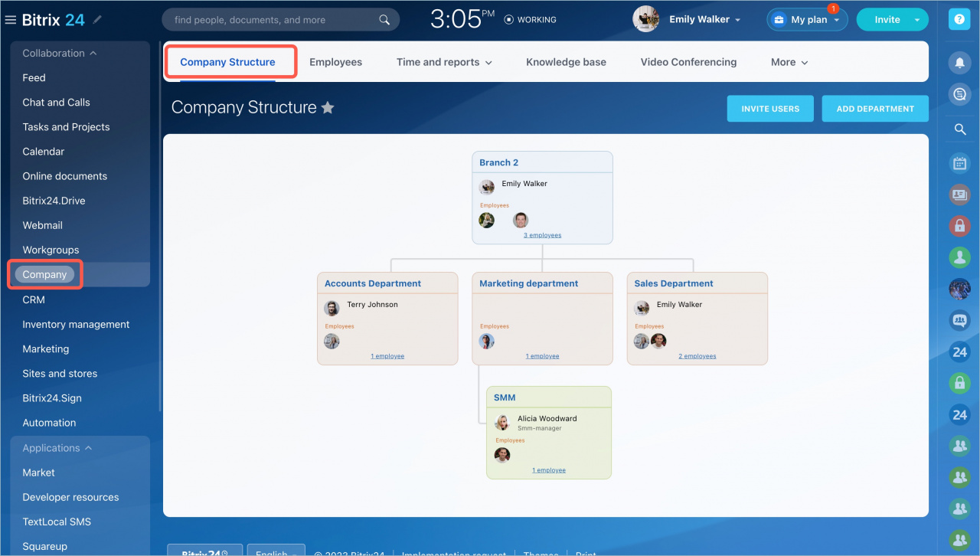Click Alicia Woodward's avatar in SMM

(502, 422)
